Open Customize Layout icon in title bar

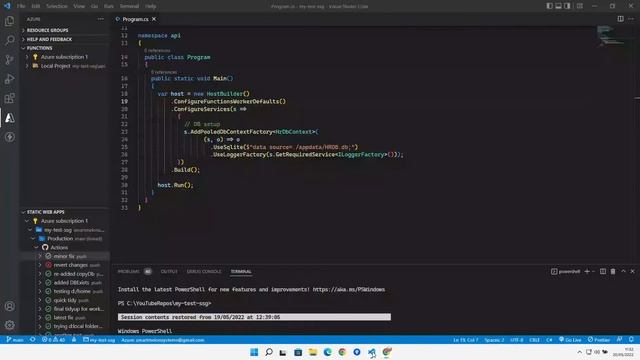580,6
